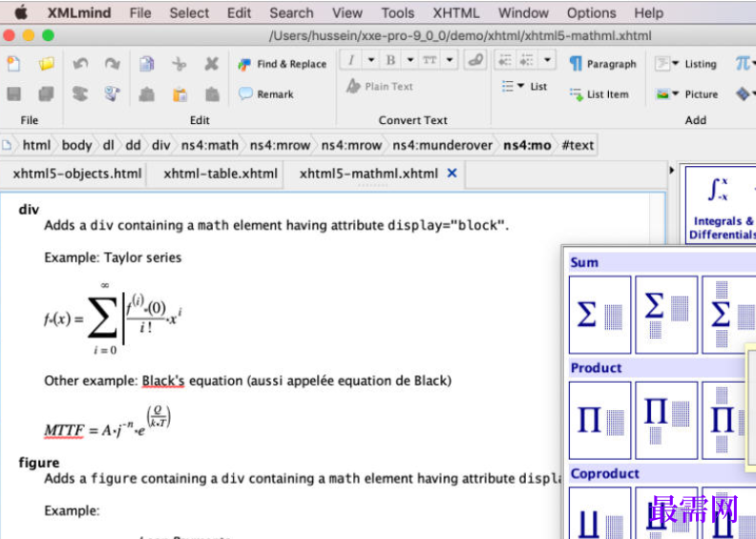Delete selection with the X icon
Image resolution: width=756 pixels, height=539 pixels.
[x=212, y=64]
